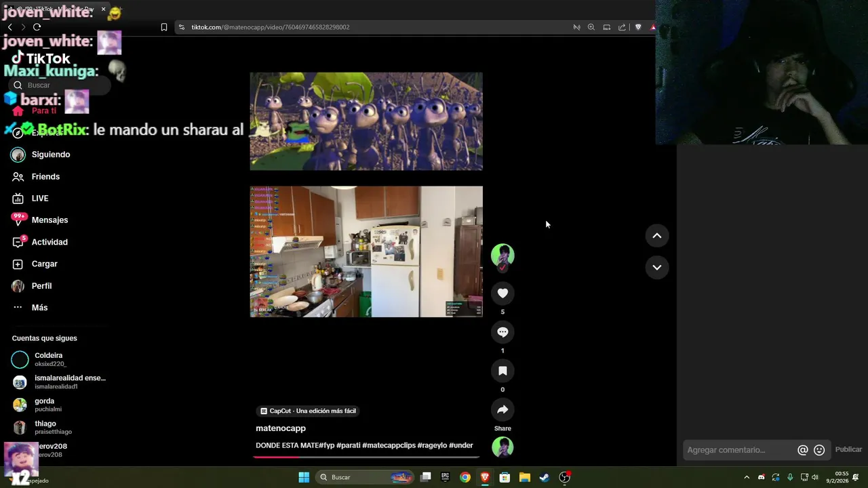Open the CapCut 'Una edición más fácil' link
This screenshot has height=488, width=868.
point(308,411)
